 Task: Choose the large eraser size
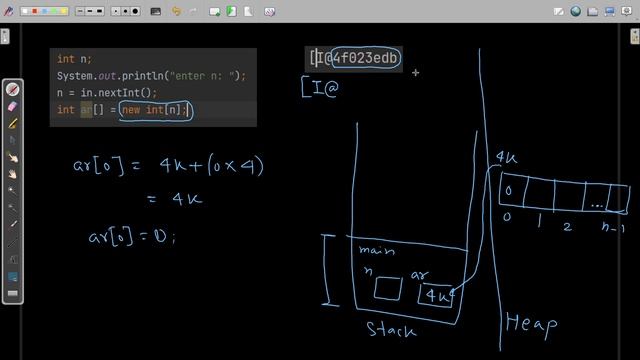pyautogui.click(x=136, y=11)
